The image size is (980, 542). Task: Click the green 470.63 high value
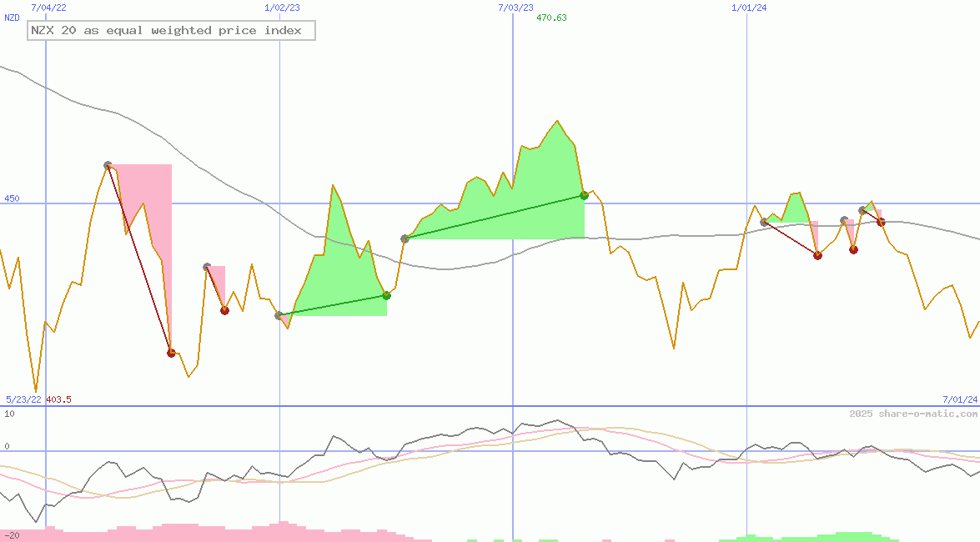(551, 18)
